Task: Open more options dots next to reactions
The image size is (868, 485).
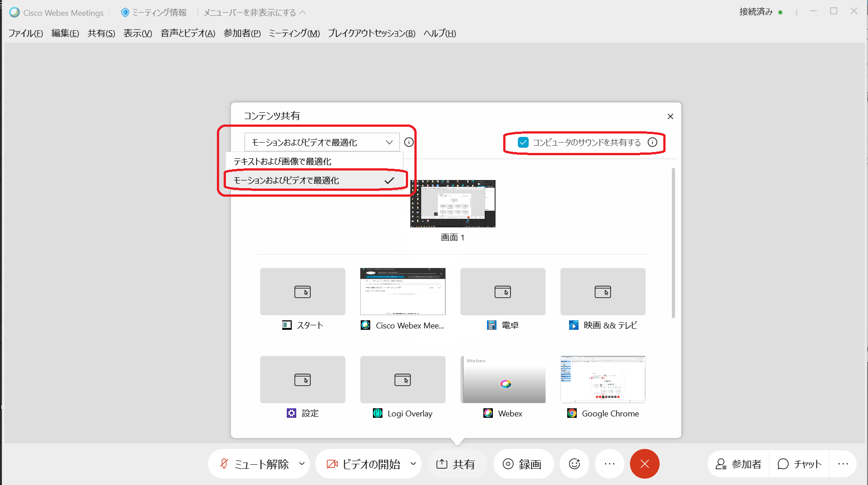Action: (x=610, y=464)
